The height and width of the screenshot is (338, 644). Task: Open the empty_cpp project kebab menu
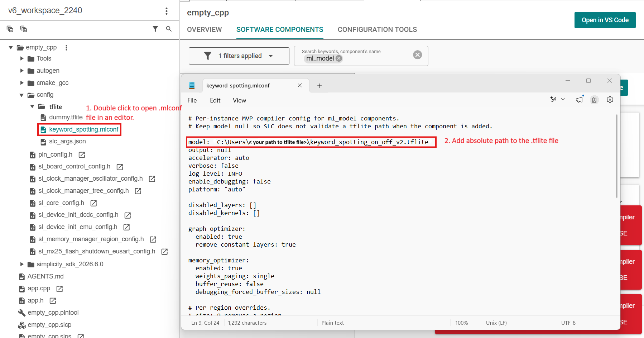tap(66, 48)
